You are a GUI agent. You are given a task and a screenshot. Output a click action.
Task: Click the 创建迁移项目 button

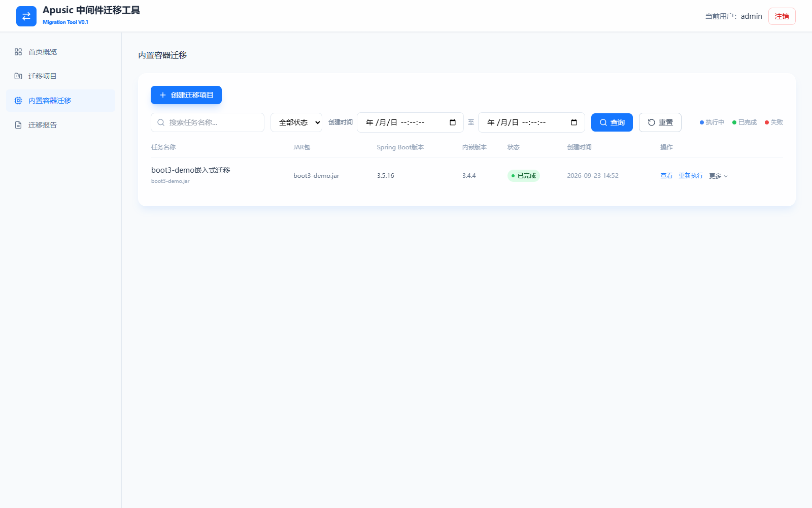(186, 95)
